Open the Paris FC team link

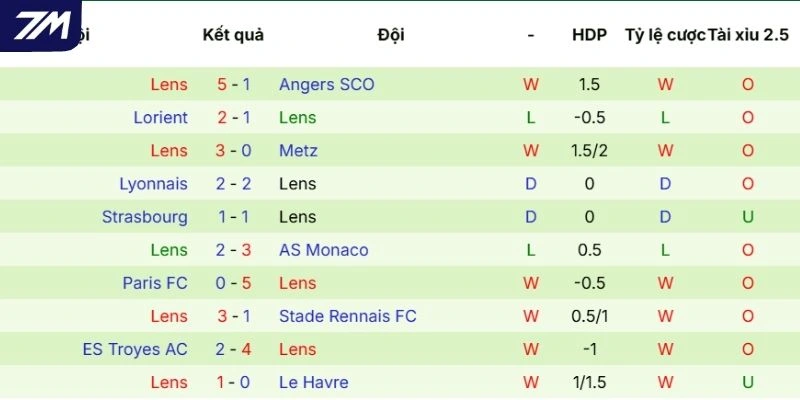155,283
